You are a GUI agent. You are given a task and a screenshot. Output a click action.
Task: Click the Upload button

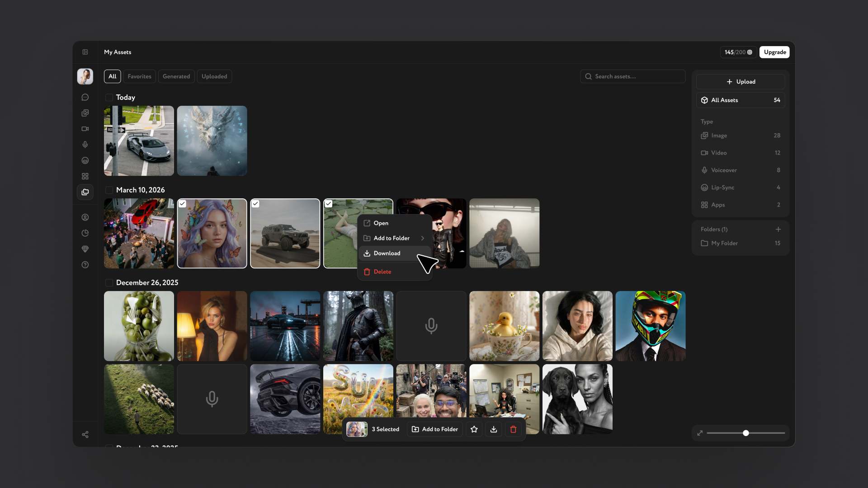741,82
